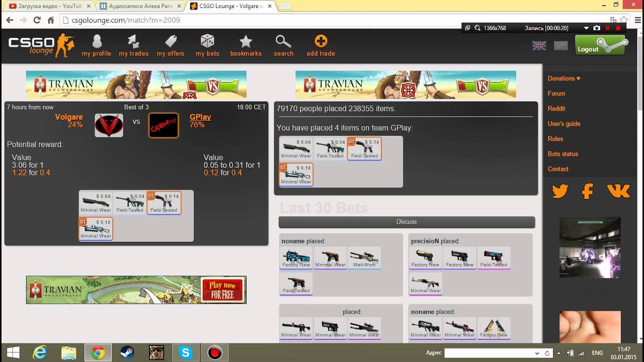The width and height of the screenshot is (644, 362).
Task: Stop the recording with the red square
Action: point(618,28)
